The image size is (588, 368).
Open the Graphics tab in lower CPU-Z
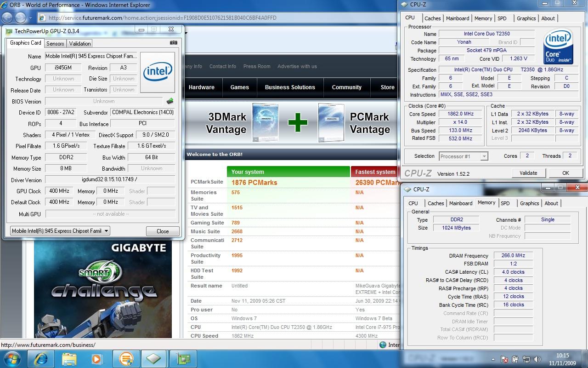[529, 203]
